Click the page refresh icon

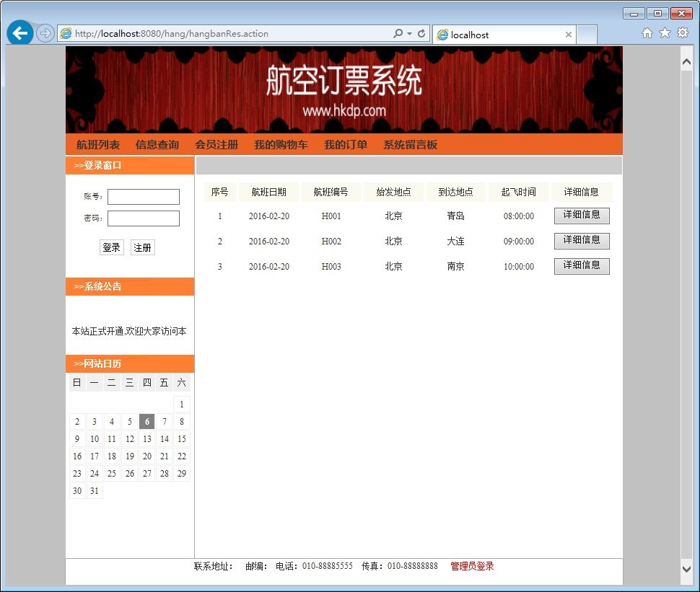coord(421,33)
